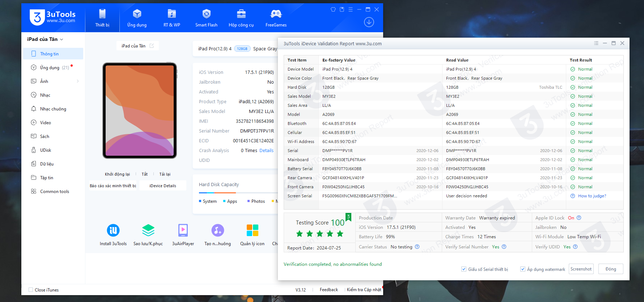Click the iPad device preview image

(140, 110)
